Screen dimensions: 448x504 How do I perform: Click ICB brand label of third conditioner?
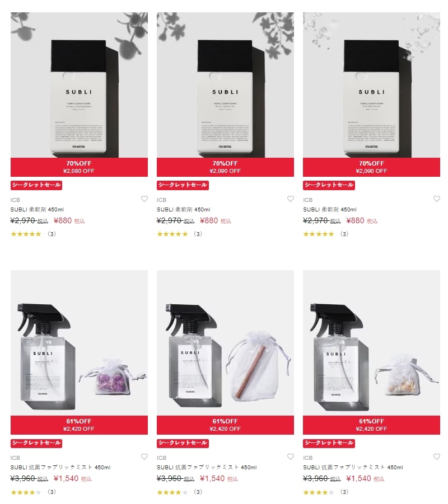(x=307, y=200)
